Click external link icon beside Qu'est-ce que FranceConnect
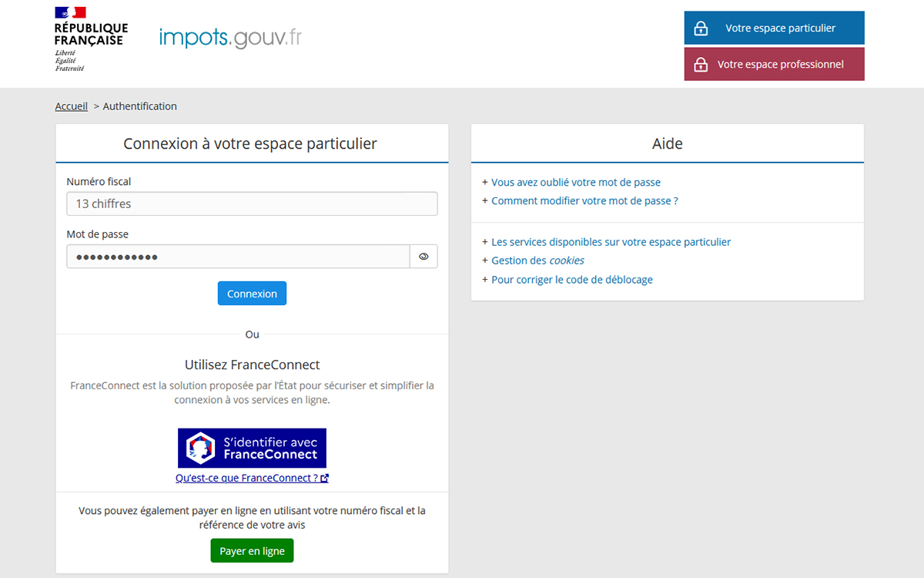 click(x=325, y=478)
